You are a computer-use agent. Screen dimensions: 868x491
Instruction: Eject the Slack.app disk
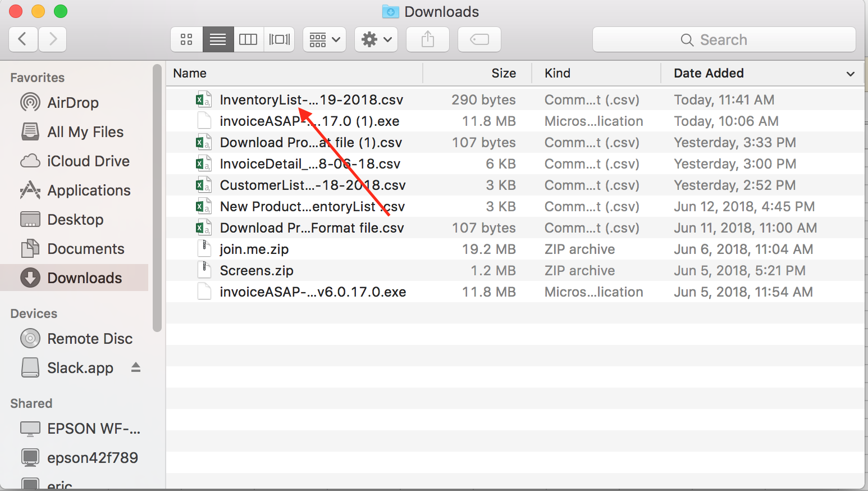click(x=136, y=367)
